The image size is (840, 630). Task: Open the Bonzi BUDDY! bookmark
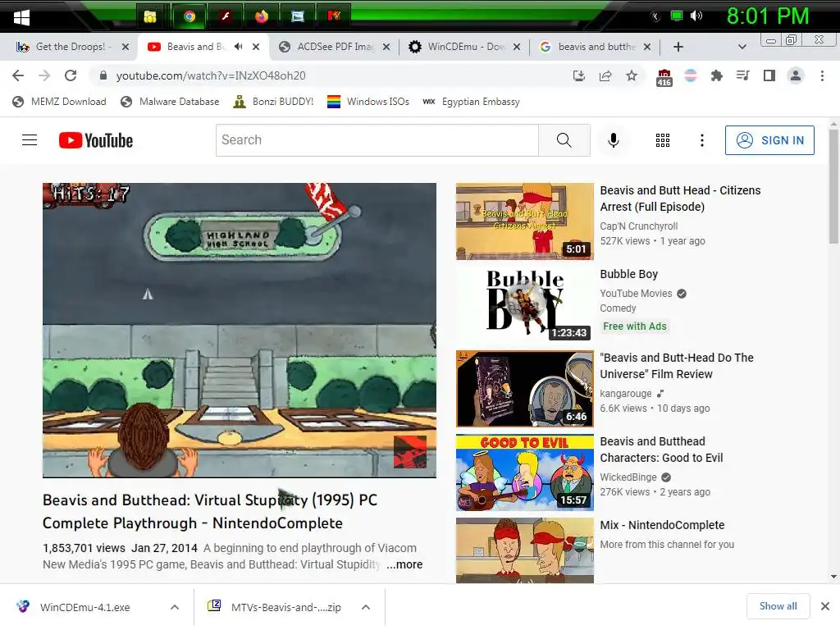[x=273, y=102]
